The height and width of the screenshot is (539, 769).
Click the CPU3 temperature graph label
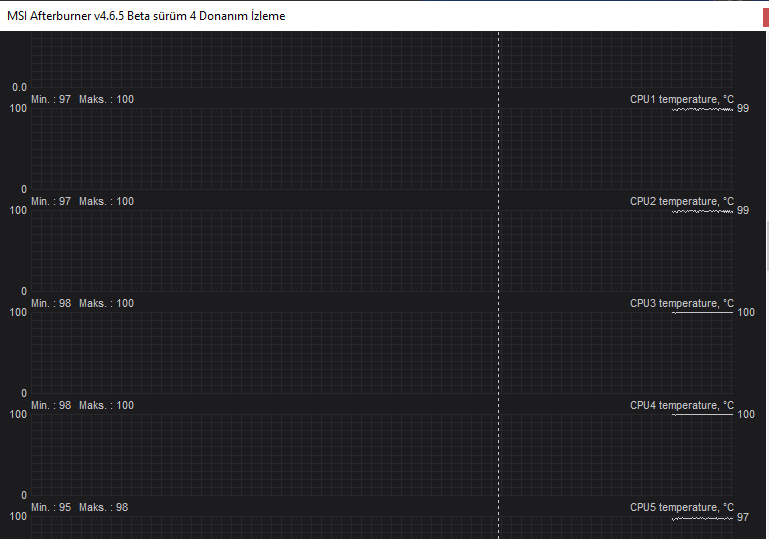(x=682, y=304)
